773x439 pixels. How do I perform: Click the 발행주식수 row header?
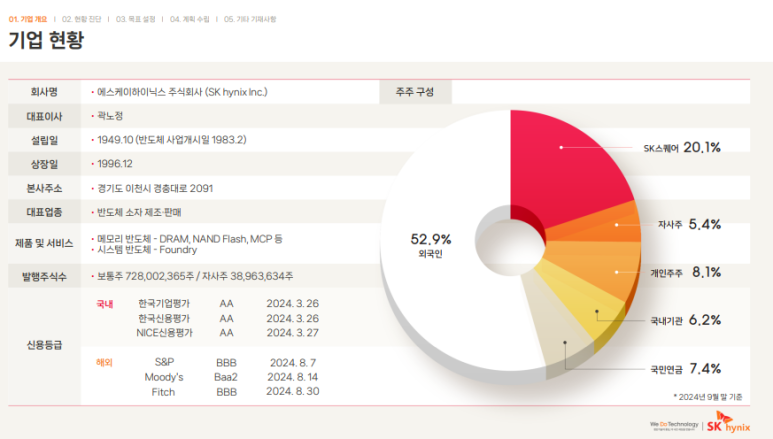coord(44,276)
